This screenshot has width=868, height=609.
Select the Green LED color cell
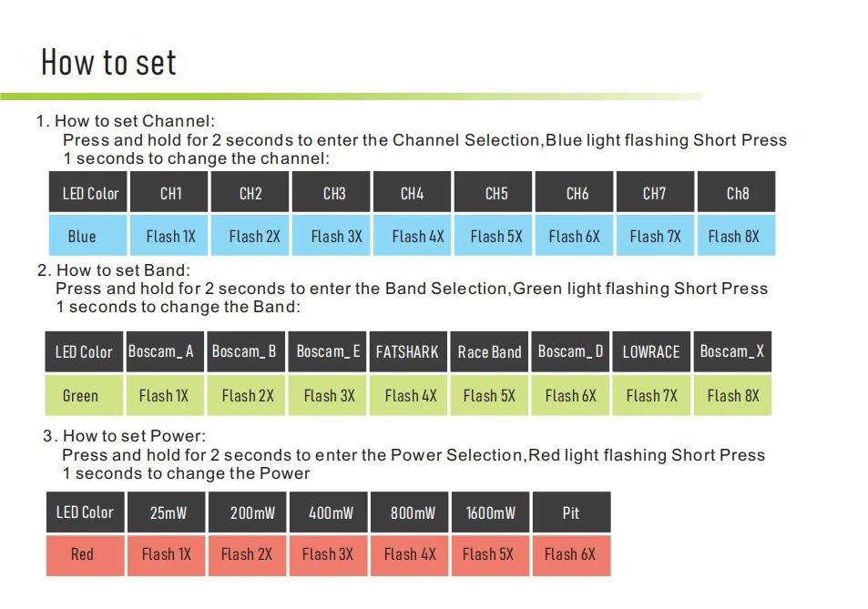click(x=84, y=395)
